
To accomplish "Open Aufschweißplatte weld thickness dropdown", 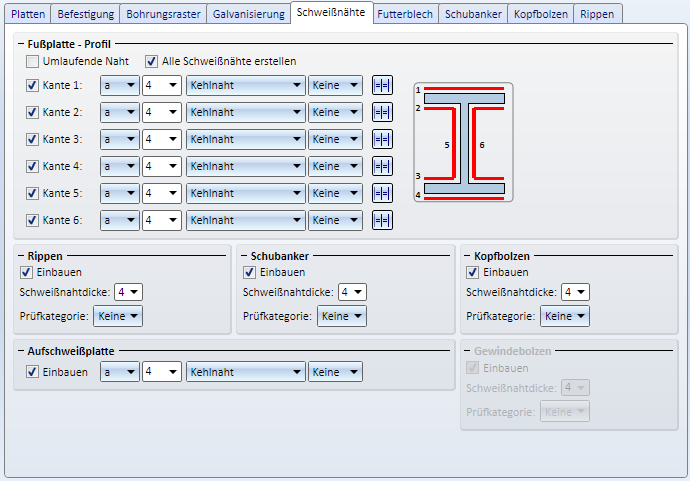I will (x=161, y=372).
